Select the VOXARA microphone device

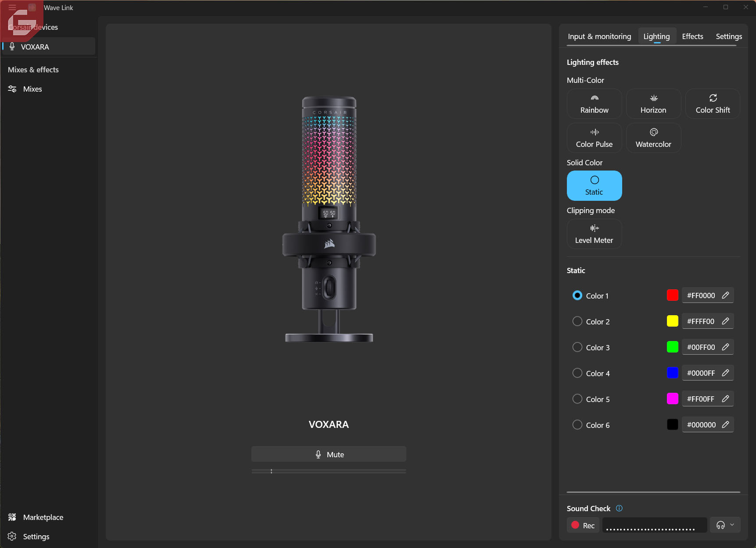pos(48,46)
